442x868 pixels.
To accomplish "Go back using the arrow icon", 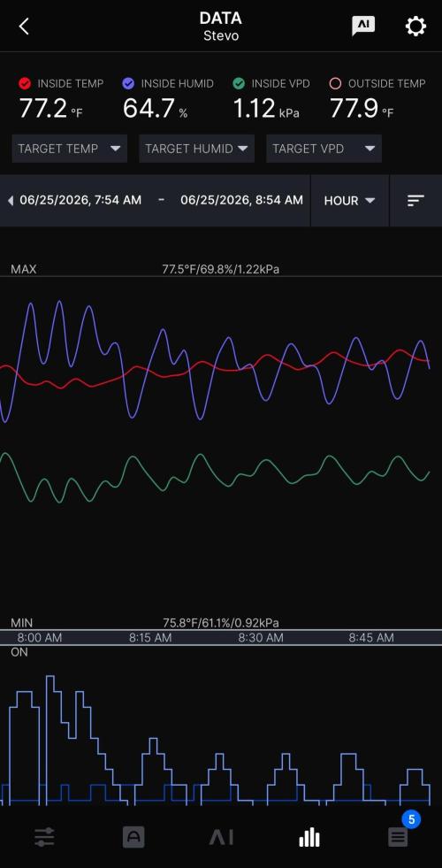I will coord(24,26).
